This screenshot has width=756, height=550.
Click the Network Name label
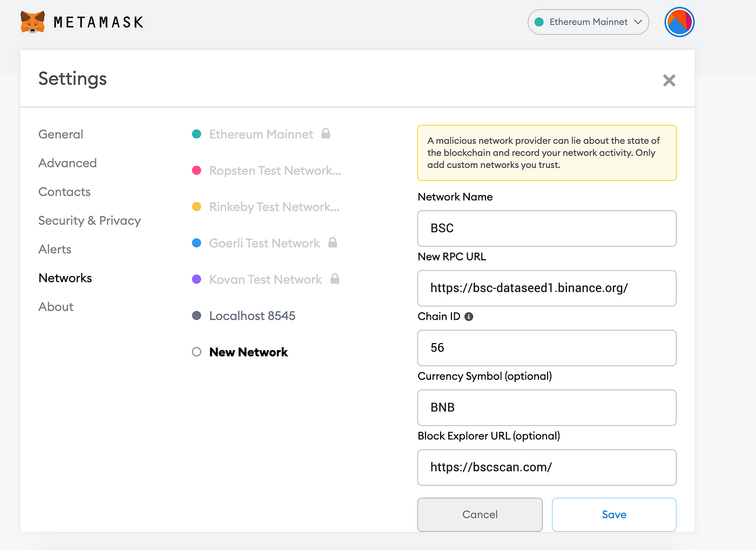[455, 197]
